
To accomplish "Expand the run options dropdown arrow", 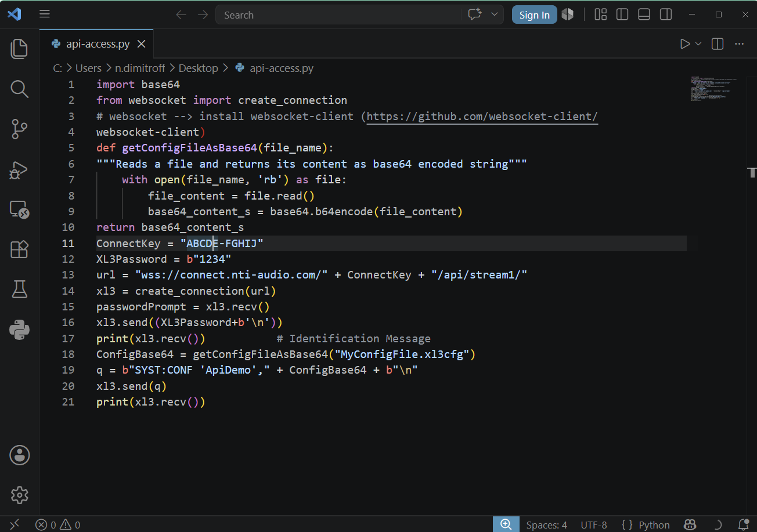I will tap(698, 44).
